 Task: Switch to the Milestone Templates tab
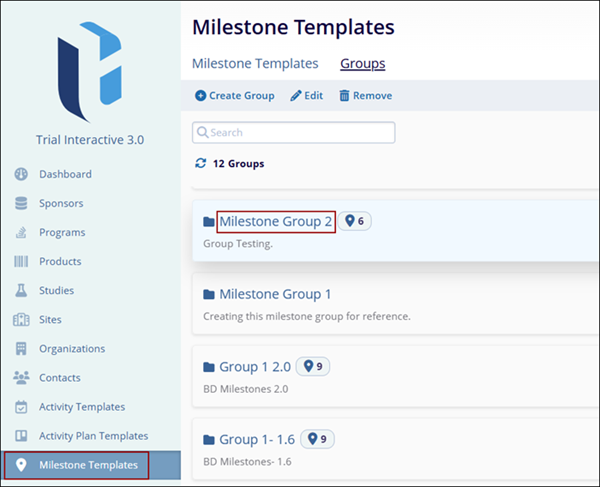(x=255, y=63)
